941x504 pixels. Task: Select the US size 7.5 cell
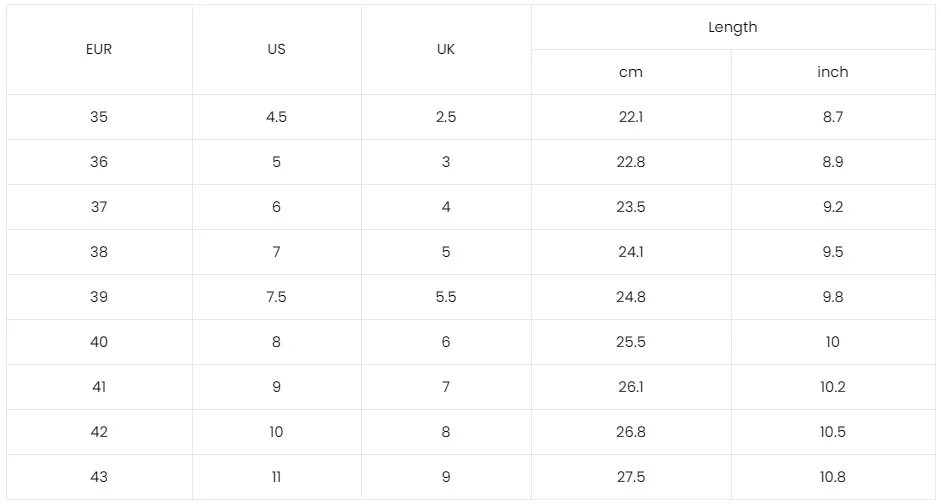[276, 297]
